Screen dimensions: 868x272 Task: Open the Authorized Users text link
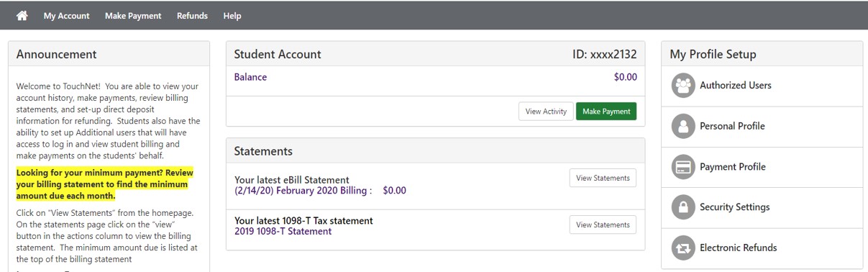735,85
